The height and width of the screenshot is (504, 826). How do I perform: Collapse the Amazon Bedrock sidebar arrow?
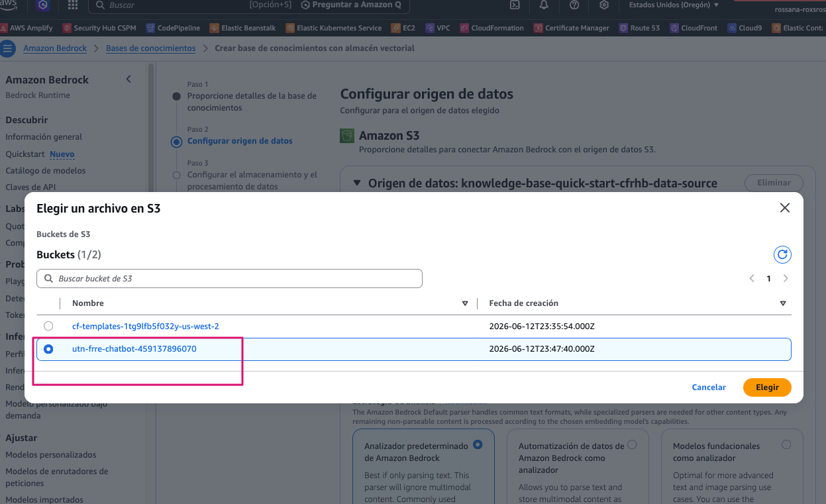129,79
